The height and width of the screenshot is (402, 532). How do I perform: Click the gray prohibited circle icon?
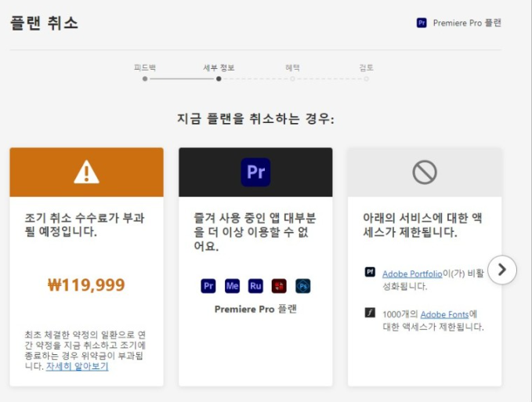pos(425,172)
